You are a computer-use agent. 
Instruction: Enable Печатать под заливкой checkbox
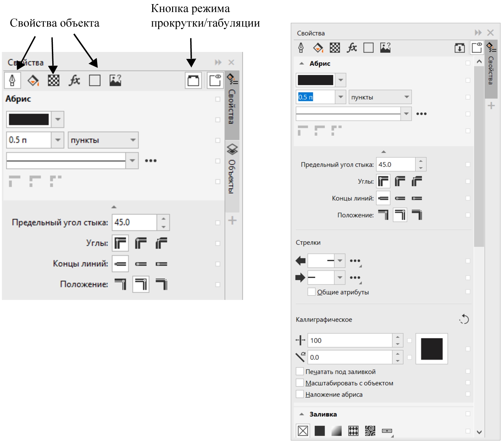300,371
